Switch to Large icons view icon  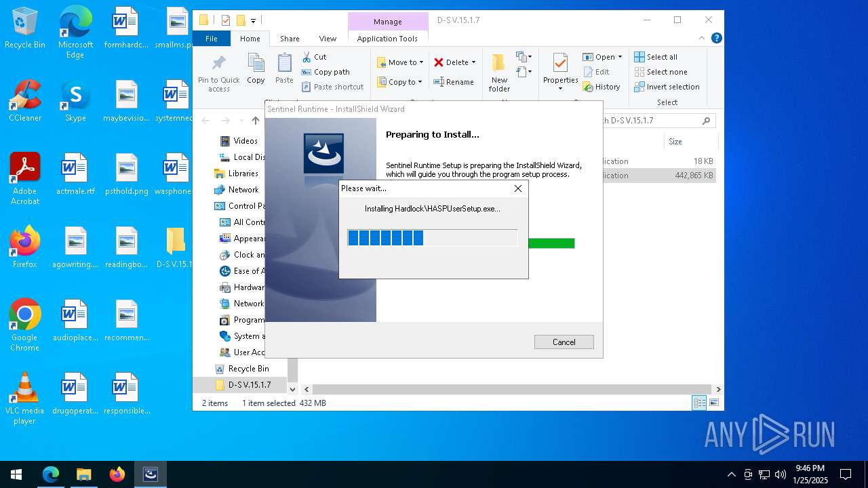pyautogui.click(x=713, y=403)
